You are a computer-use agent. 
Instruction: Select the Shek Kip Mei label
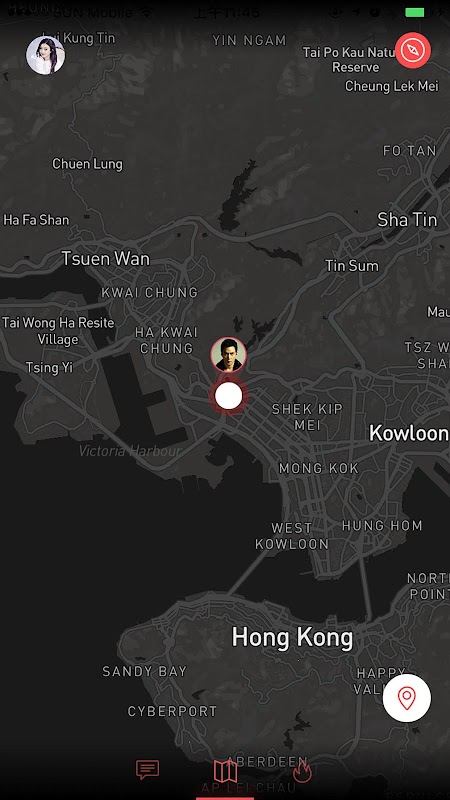point(307,417)
